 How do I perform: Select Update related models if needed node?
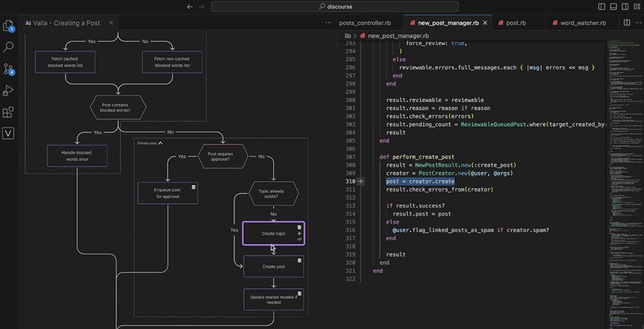point(274,299)
